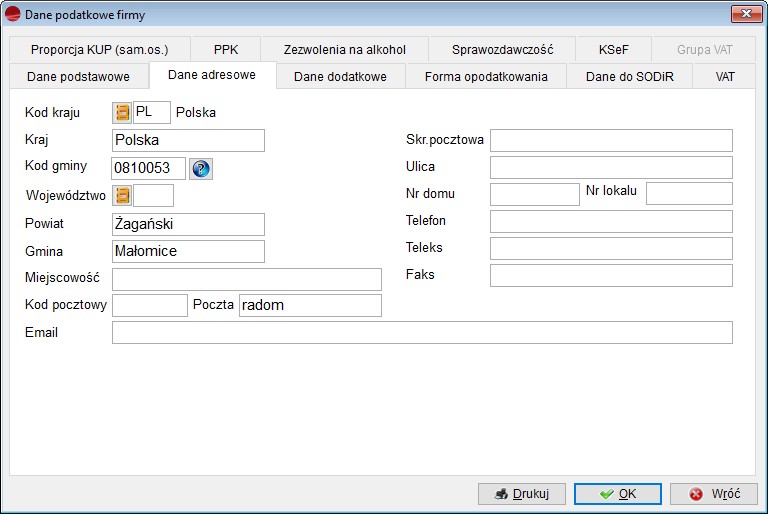Select the Kod pocztowy field
This screenshot has height=514, width=768.
pos(149,305)
